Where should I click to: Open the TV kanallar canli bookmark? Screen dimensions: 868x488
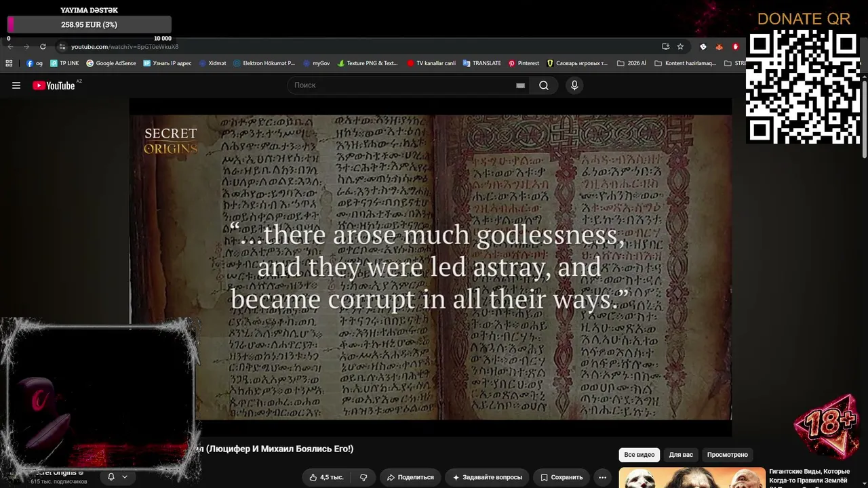[431, 63]
